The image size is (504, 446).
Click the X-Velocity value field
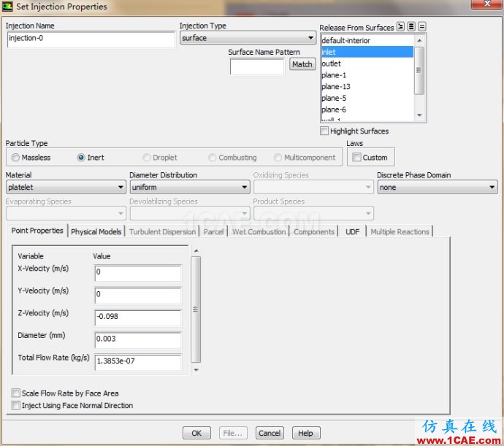[138, 273]
